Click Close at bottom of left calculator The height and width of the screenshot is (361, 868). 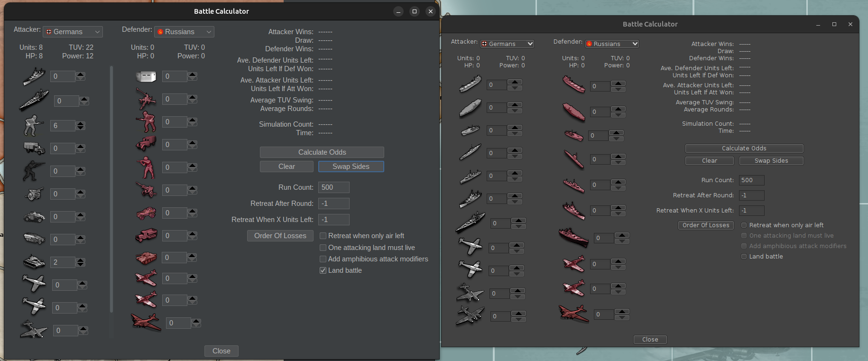222,351
